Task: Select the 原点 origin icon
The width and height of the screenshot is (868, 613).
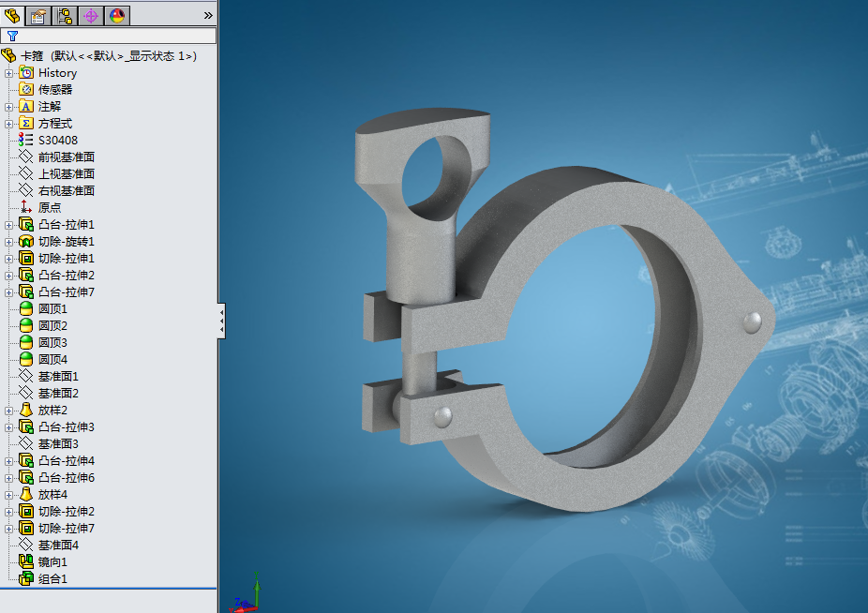Action: coord(26,207)
